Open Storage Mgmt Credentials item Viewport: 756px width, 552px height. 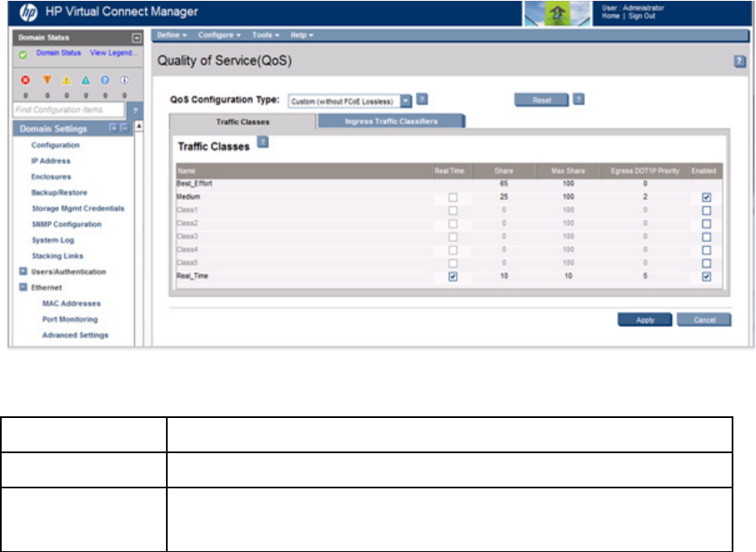tap(78, 209)
